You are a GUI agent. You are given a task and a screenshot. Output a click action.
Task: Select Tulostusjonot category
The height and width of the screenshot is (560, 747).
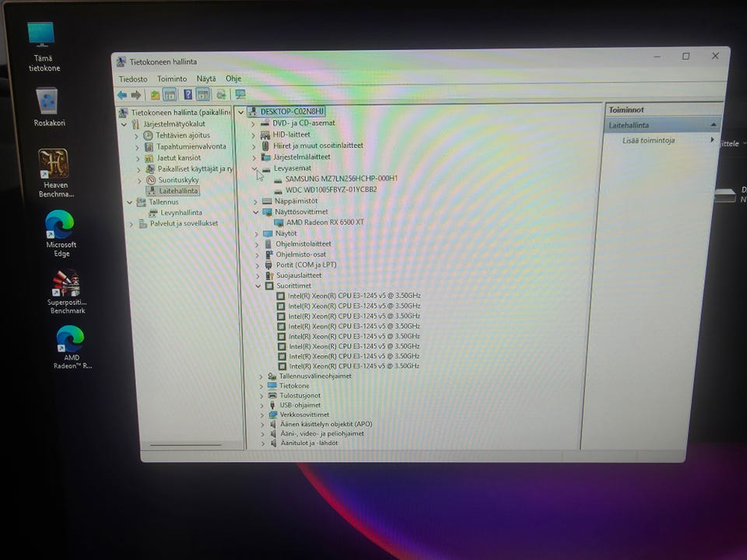click(300, 395)
